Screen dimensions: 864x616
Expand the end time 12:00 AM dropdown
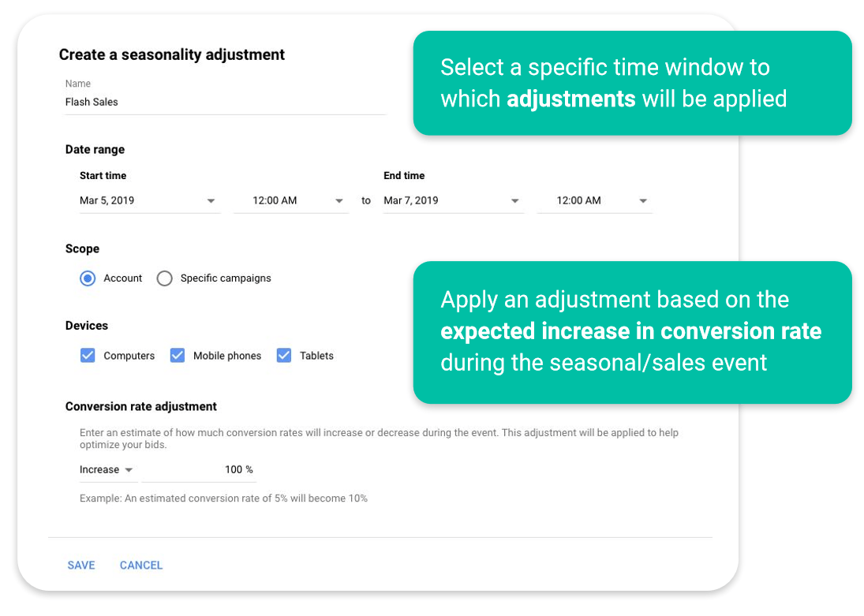pyautogui.click(x=594, y=200)
